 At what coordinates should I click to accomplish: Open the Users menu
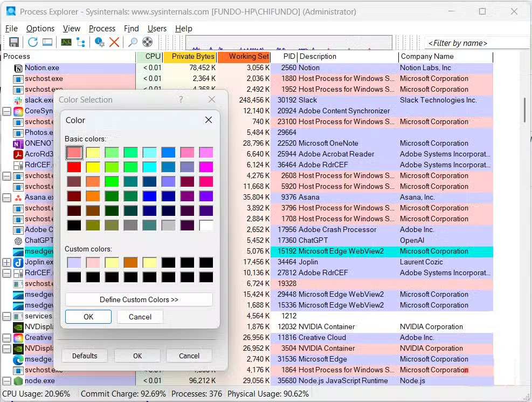click(157, 29)
